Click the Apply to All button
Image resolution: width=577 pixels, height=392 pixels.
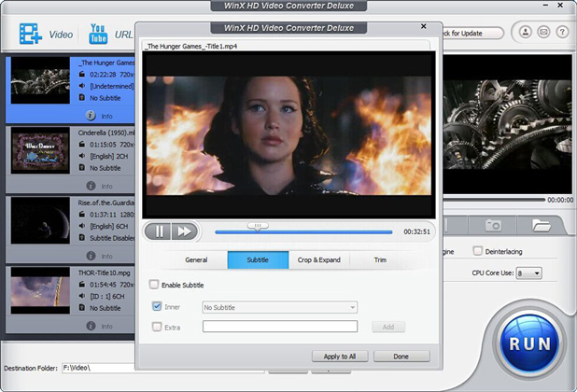(340, 357)
